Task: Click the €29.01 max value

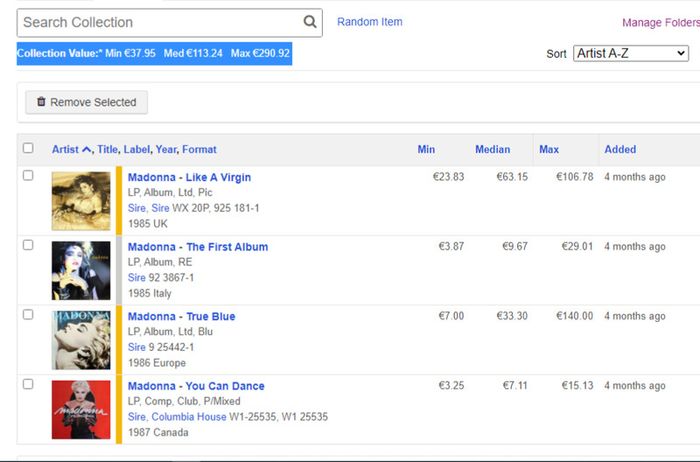Action: click(577, 247)
